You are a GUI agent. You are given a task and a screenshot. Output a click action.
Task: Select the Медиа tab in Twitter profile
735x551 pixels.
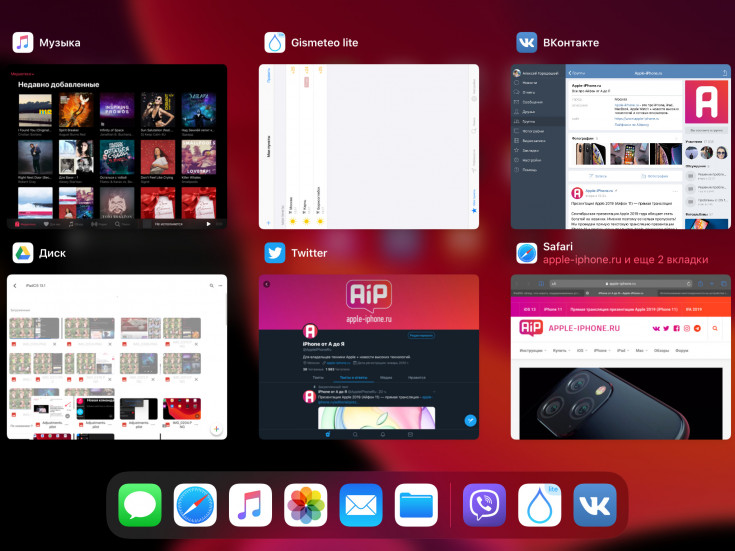[x=386, y=377]
